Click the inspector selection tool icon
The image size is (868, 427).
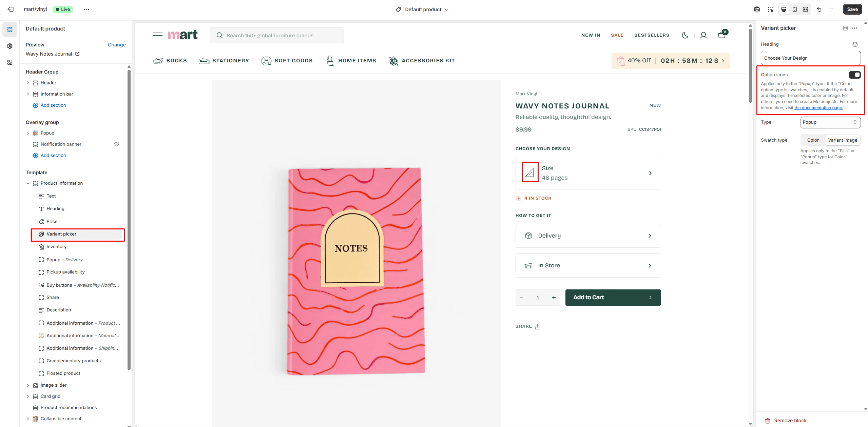tap(771, 9)
